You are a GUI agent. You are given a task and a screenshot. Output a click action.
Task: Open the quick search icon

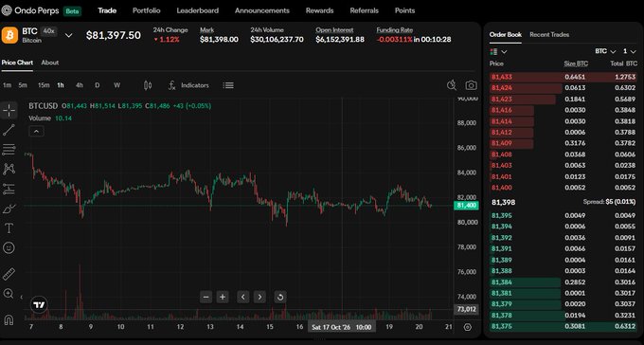[452, 85]
